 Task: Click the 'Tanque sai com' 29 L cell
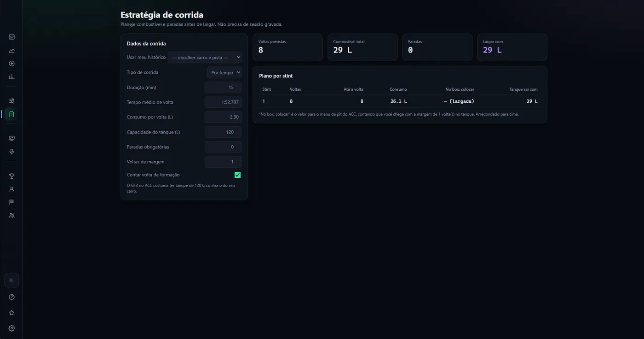(x=532, y=101)
